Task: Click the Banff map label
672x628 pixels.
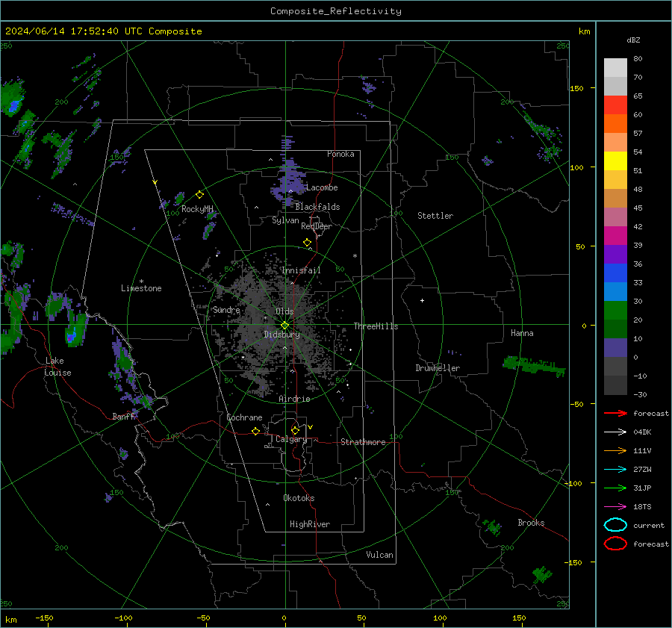Action: [123, 417]
